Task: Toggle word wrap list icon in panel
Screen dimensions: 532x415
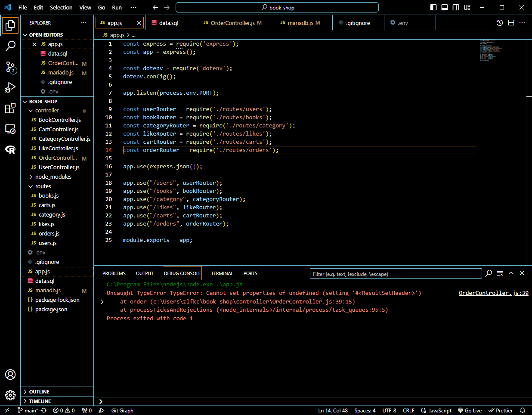Action: tap(500, 273)
